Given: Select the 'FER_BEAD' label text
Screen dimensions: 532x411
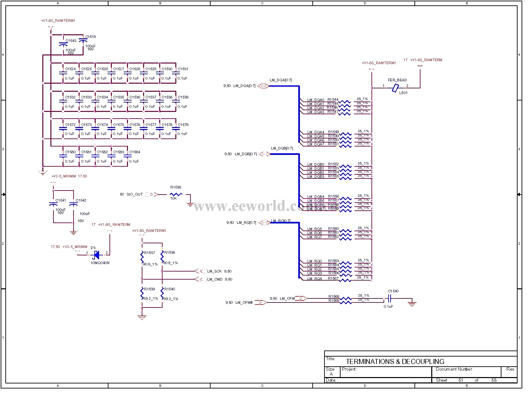Looking at the screenshot, I should pyautogui.click(x=397, y=80).
